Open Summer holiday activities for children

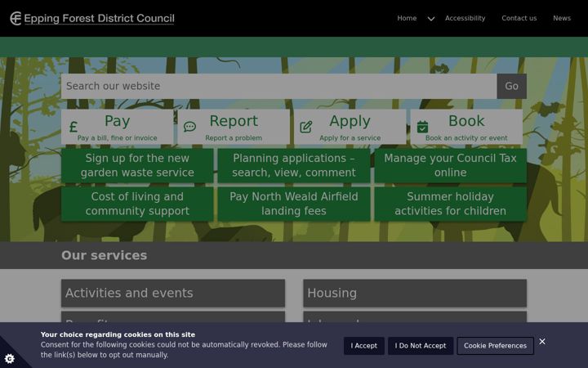pos(450,204)
